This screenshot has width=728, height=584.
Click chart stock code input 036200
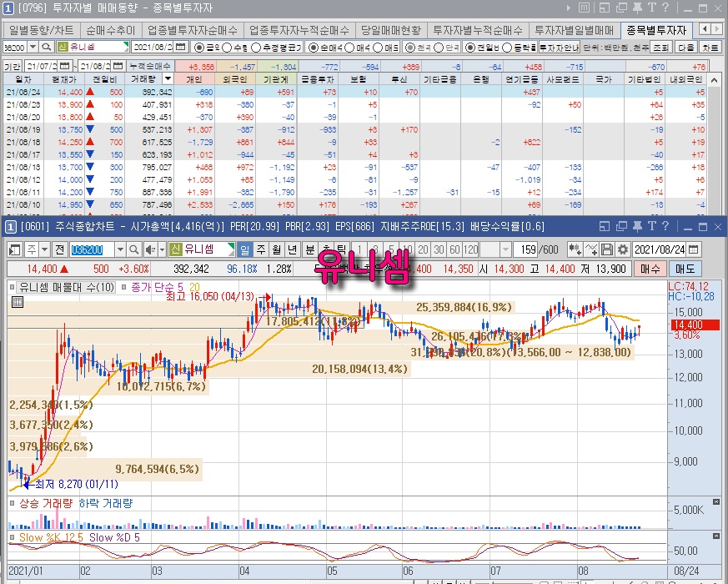(x=92, y=250)
